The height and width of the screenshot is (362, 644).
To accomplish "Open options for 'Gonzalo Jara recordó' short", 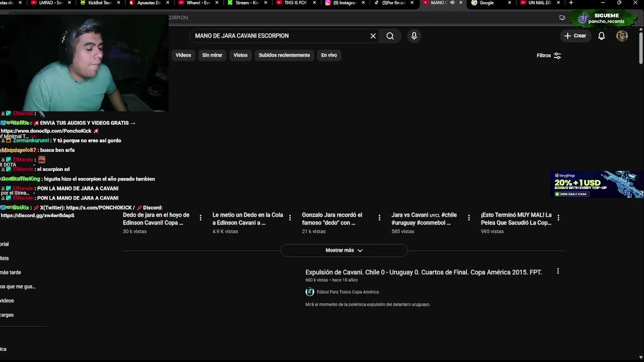I will pyautogui.click(x=379, y=218).
